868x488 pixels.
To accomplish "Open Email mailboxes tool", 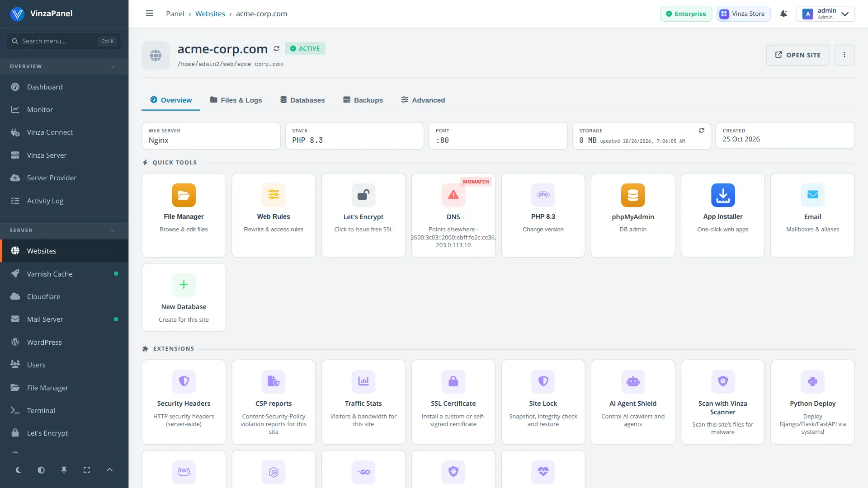I will [x=812, y=215].
